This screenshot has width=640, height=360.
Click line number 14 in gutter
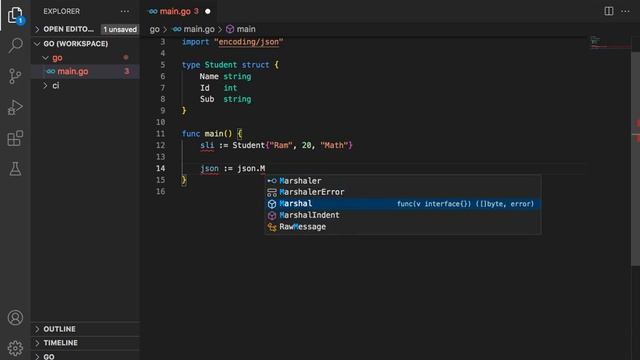(x=160, y=169)
